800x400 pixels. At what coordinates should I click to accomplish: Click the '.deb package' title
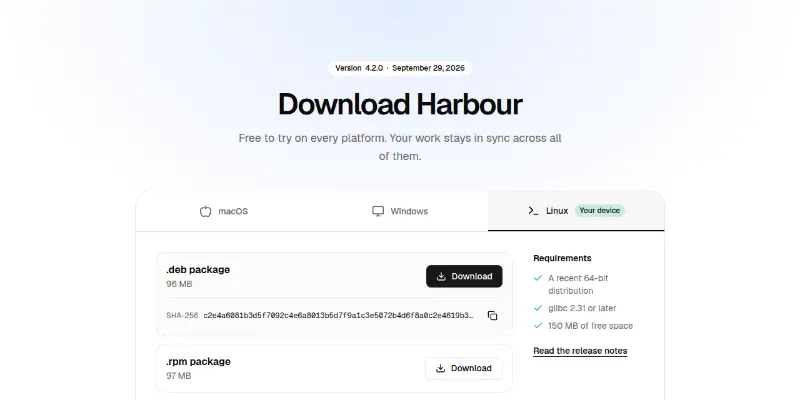click(198, 270)
